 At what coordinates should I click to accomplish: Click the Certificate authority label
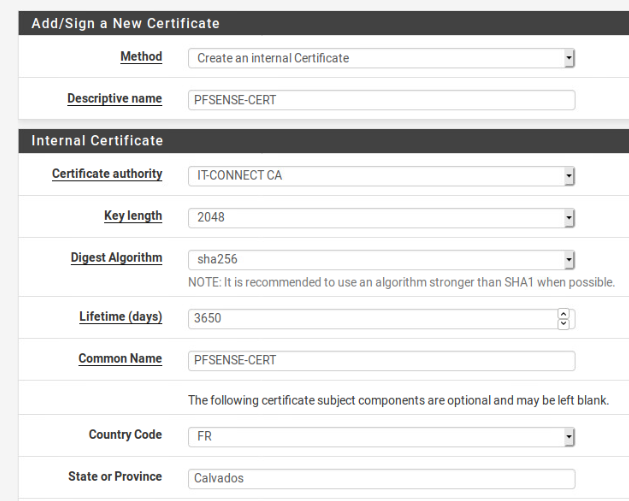[107, 174]
